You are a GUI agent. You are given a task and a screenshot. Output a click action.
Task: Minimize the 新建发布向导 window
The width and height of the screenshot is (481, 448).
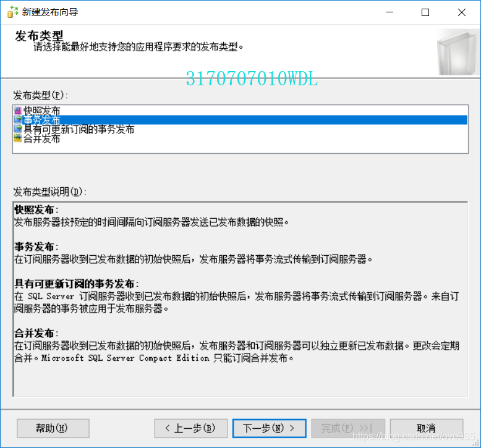click(389, 12)
